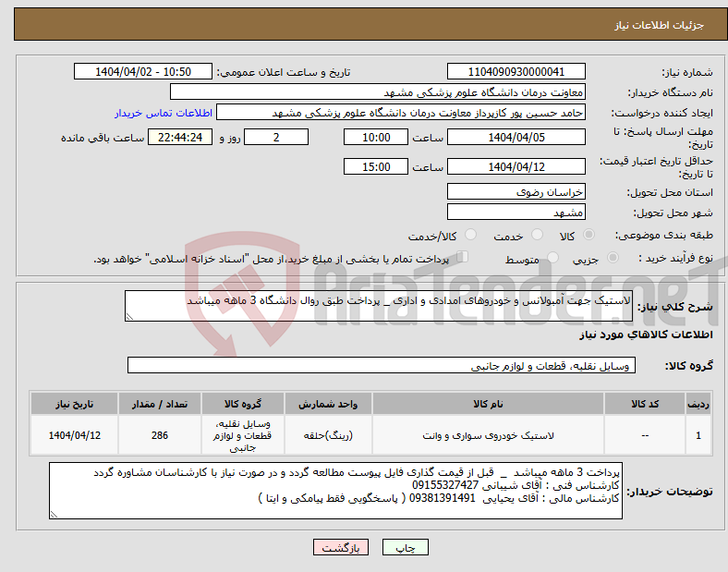The height and width of the screenshot is (572, 728).
Task: Click the table need-date cell 1404/04/12
Action: pos(74,435)
